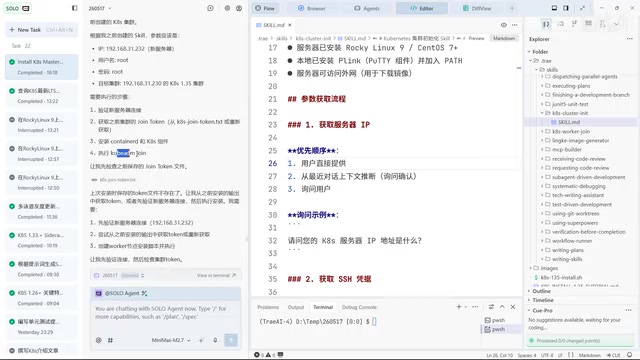Open the MiniMax-M2.7 model dropdown
This screenshot has width=640, height=360.
[171, 340]
